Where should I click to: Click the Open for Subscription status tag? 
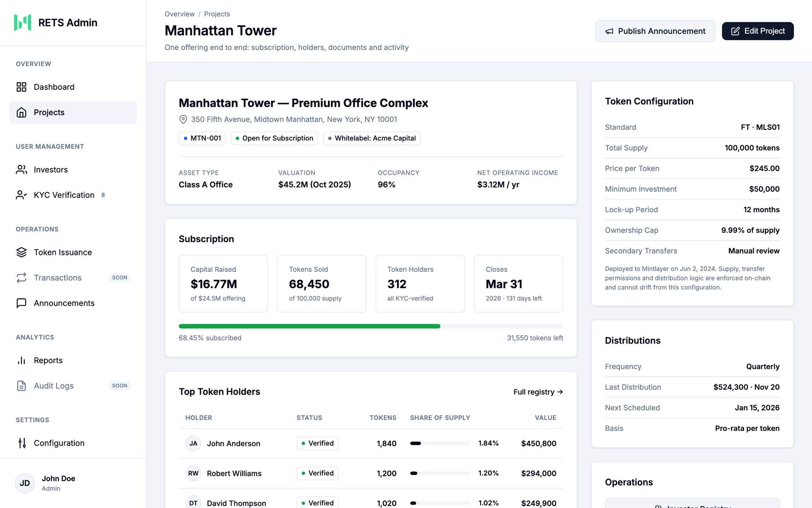[275, 138]
